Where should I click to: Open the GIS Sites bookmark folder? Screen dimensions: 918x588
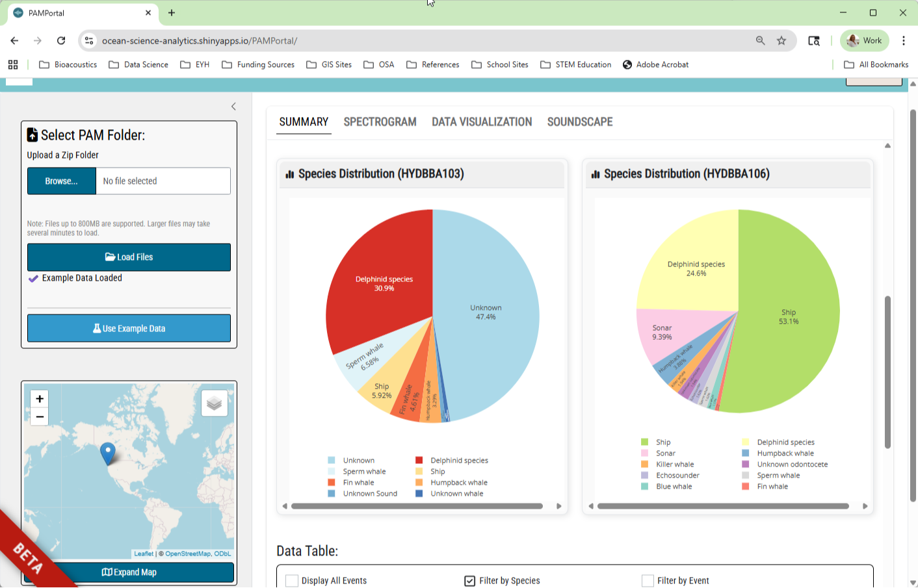[329, 64]
